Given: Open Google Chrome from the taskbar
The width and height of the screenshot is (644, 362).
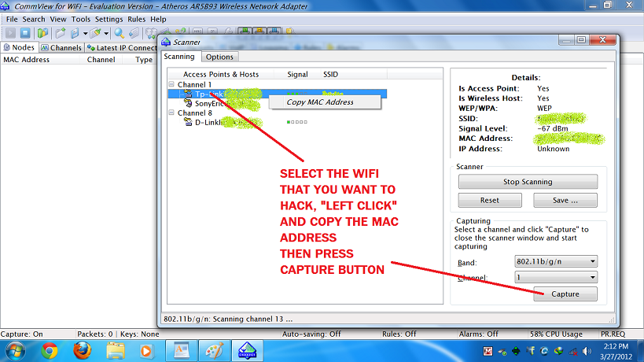Looking at the screenshot, I should (49, 351).
